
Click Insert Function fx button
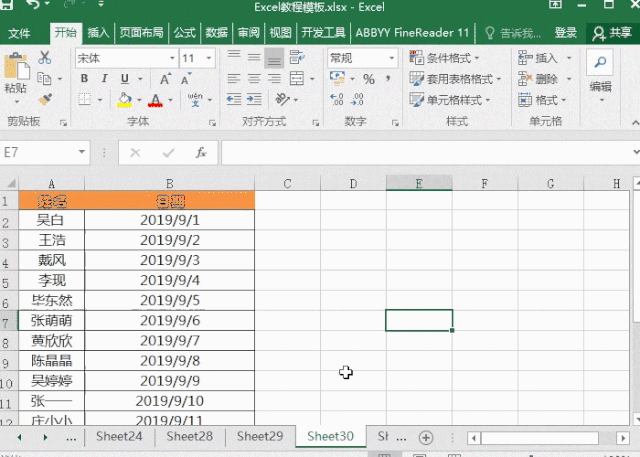point(201,153)
